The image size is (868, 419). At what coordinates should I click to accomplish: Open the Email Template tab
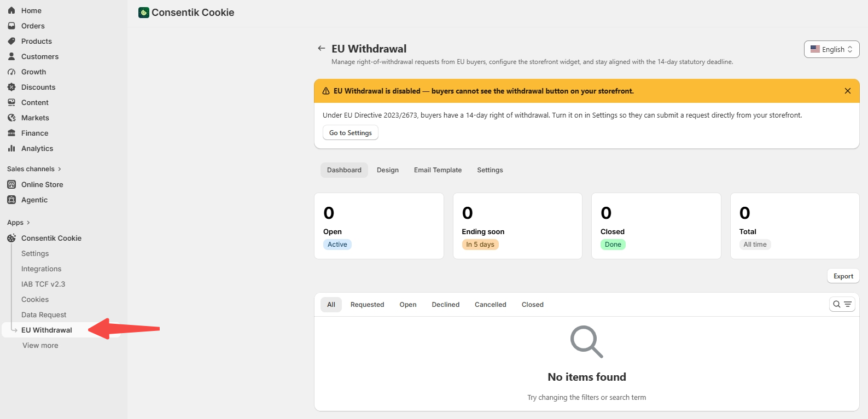[438, 170]
